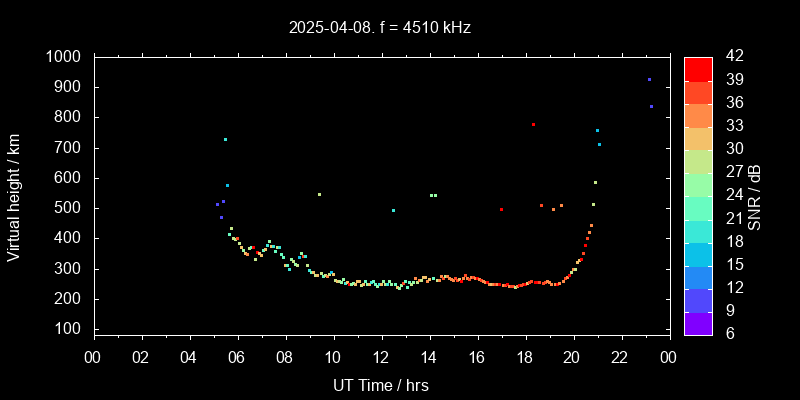This screenshot has height=400, width=800.
Task: Select the red 39–42 dB colorbar segment
Action: [x=698, y=68]
